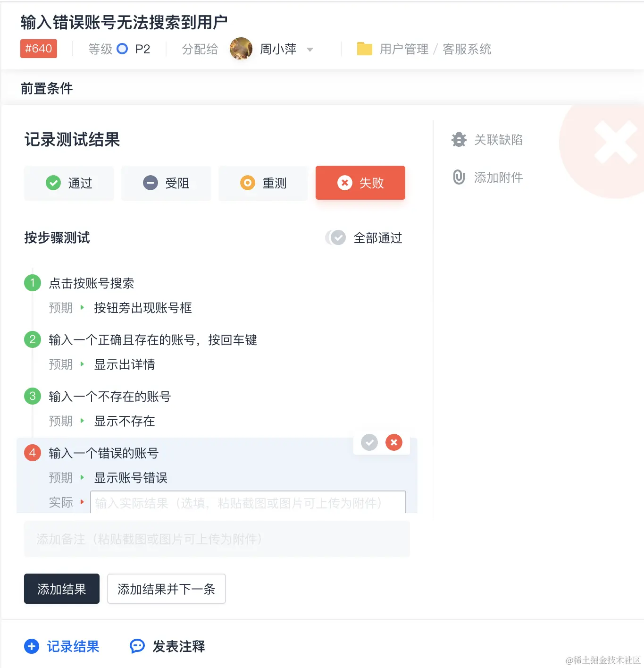
Task: Open the assignee dropdown next to 周小萍
Action: [310, 50]
